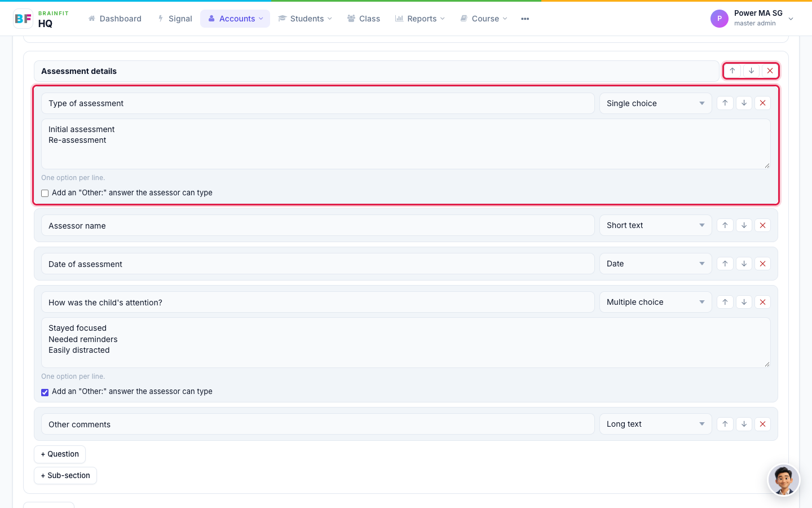812x508 pixels.
Task: Uncheck 'Other' answer for child's attention
Action: pos(45,392)
